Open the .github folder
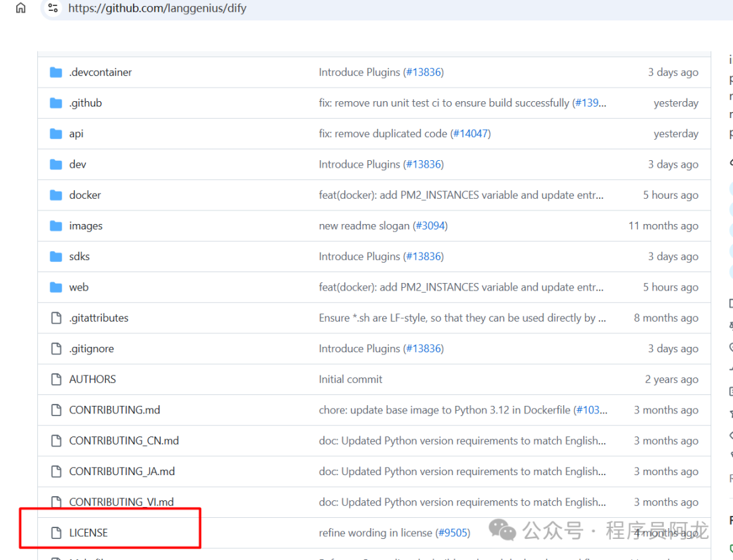This screenshot has width=733, height=560. coord(86,103)
